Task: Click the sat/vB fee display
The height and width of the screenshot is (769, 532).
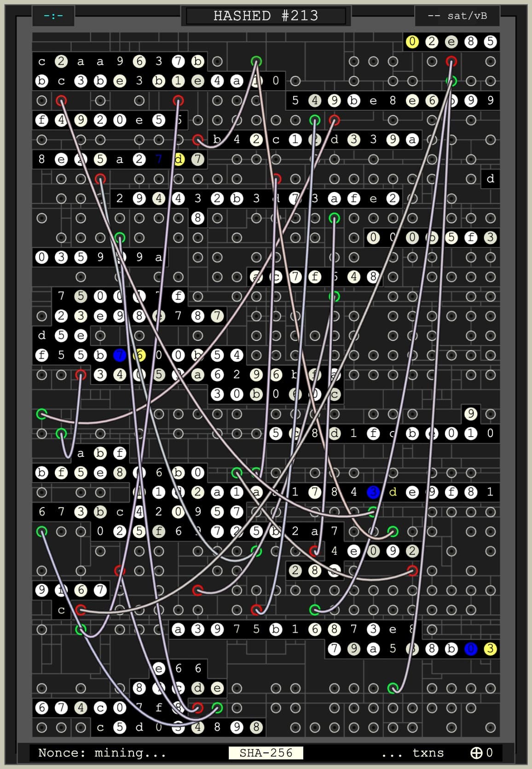Action: pyautogui.click(x=457, y=16)
